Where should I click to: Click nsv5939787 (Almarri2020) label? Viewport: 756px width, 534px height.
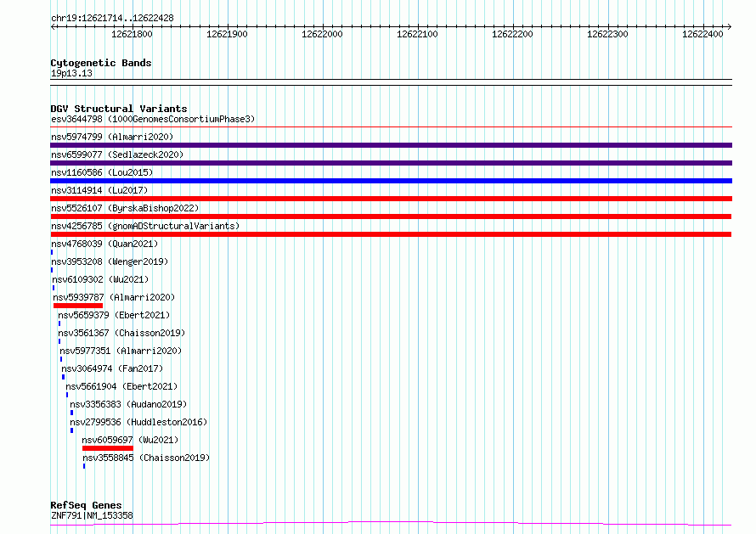pos(114,297)
